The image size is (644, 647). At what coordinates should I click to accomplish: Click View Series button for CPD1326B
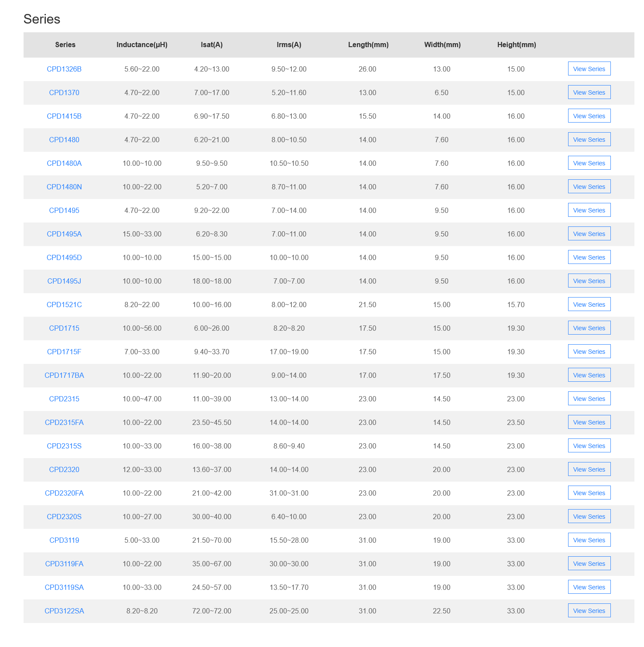[589, 68]
